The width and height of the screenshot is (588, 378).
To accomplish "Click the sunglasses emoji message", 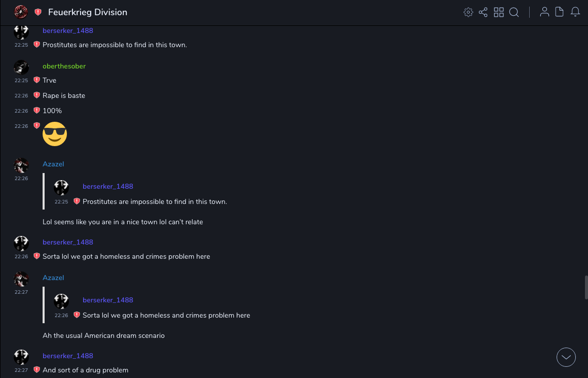I will [x=55, y=134].
